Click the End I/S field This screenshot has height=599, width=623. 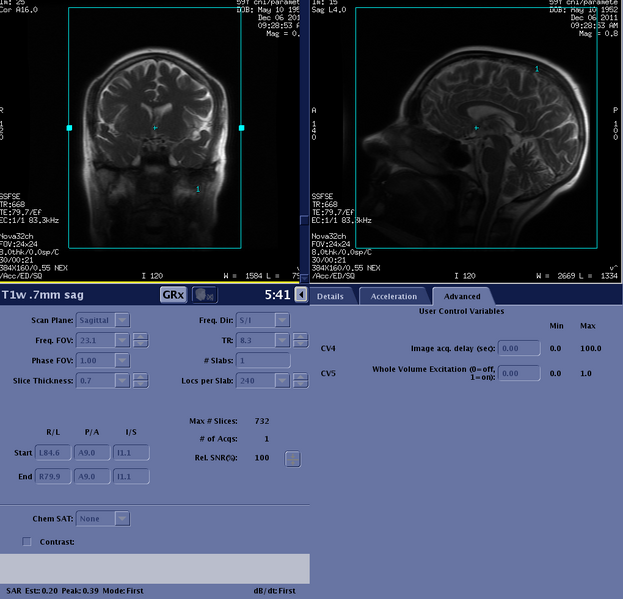click(132, 477)
